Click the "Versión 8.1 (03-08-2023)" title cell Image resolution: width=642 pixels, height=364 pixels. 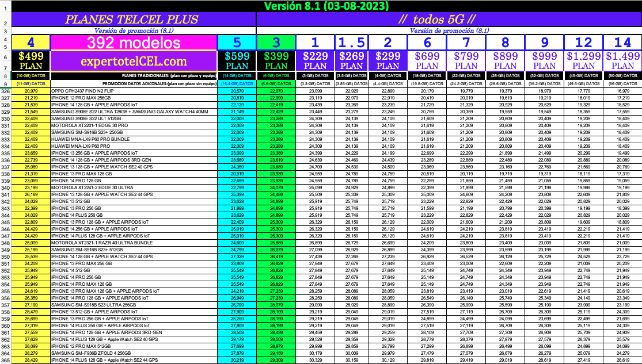coord(326,6)
